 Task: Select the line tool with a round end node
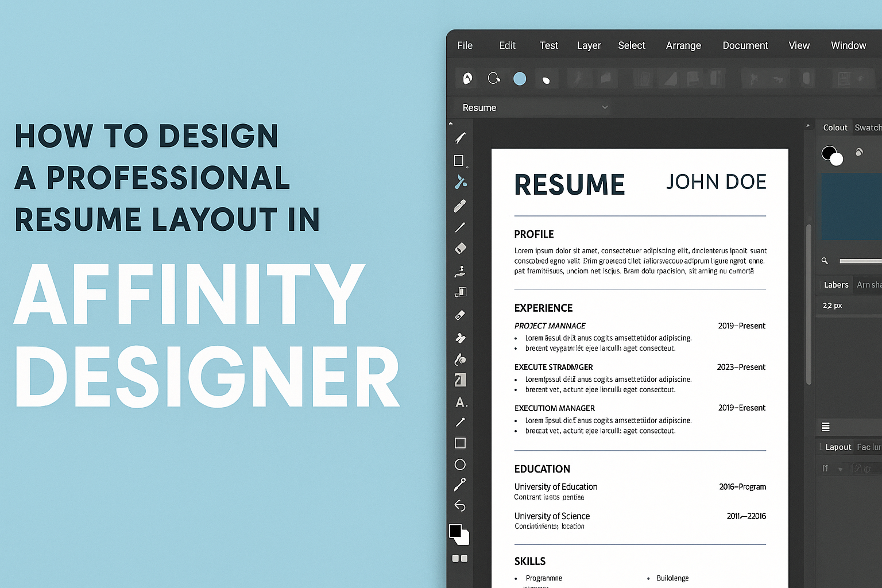point(460,422)
